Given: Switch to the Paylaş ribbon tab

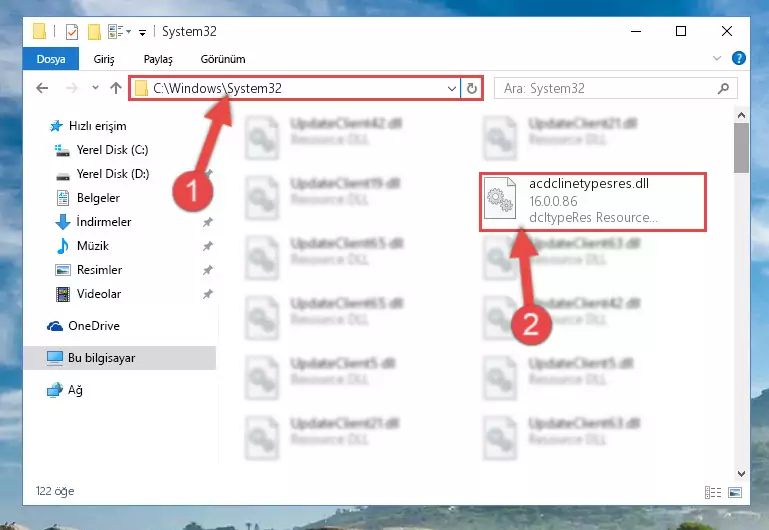Looking at the screenshot, I should pyautogui.click(x=158, y=59).
